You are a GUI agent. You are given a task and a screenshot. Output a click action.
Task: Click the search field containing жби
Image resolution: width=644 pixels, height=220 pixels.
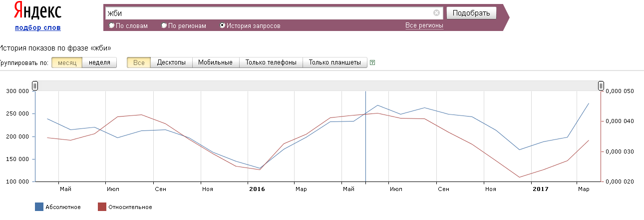270,13
